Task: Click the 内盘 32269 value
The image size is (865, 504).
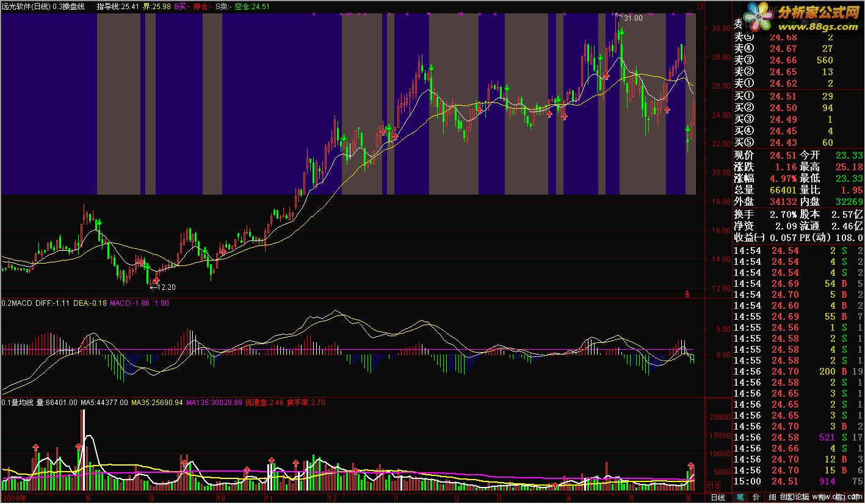Action: [849, 201]
